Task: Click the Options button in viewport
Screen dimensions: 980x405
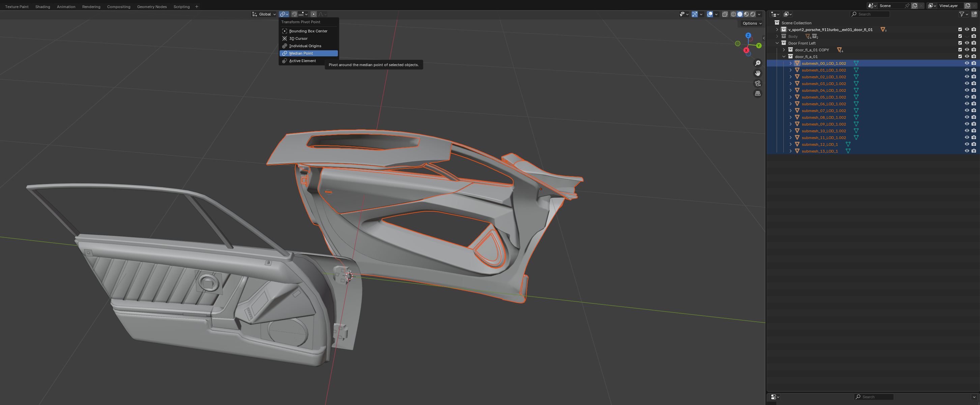Action: click(x=751, y=23)
